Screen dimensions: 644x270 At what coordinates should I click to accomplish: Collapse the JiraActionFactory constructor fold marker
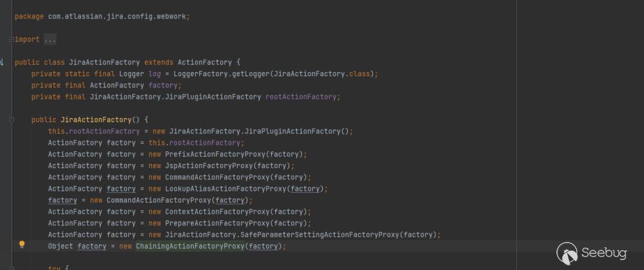click(x=12, y=120)
